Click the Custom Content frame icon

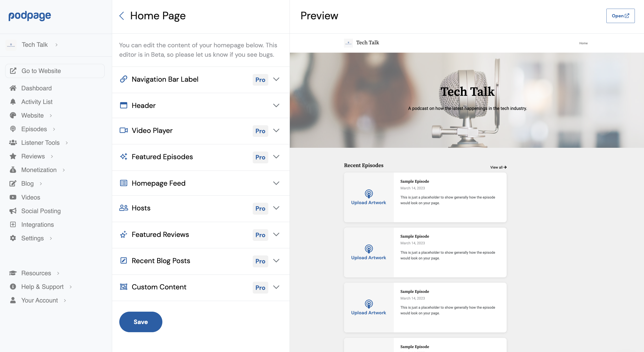click(x=124, y=287)
